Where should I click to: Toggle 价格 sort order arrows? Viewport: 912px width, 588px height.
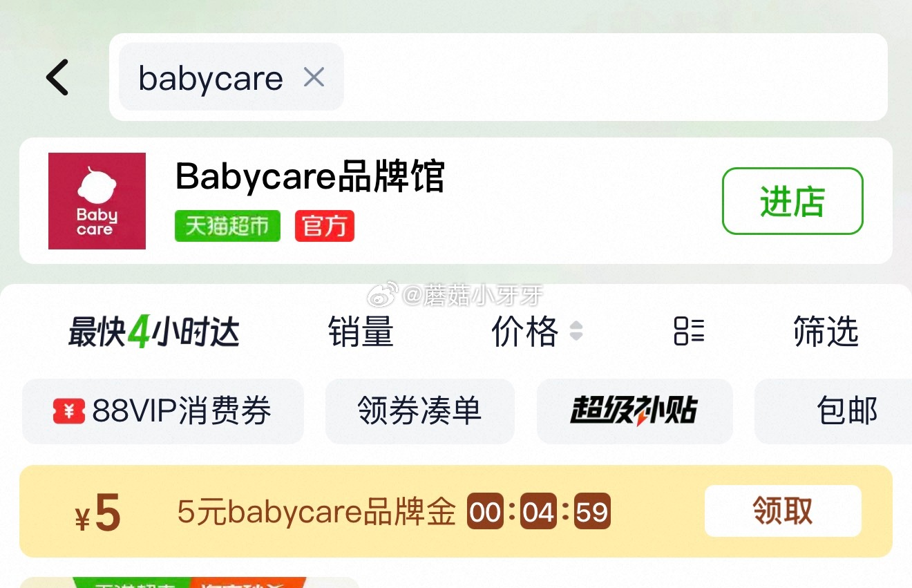pyautogui.click(x=576, y=332)
